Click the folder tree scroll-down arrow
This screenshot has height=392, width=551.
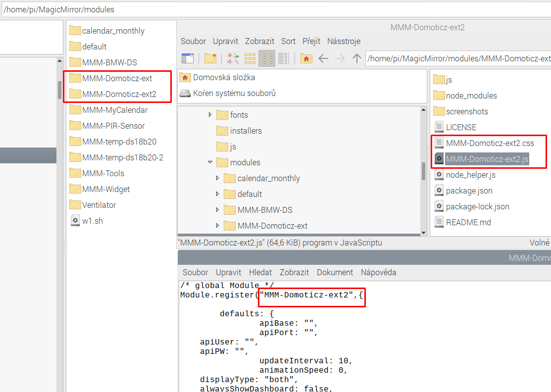point(423,233)
